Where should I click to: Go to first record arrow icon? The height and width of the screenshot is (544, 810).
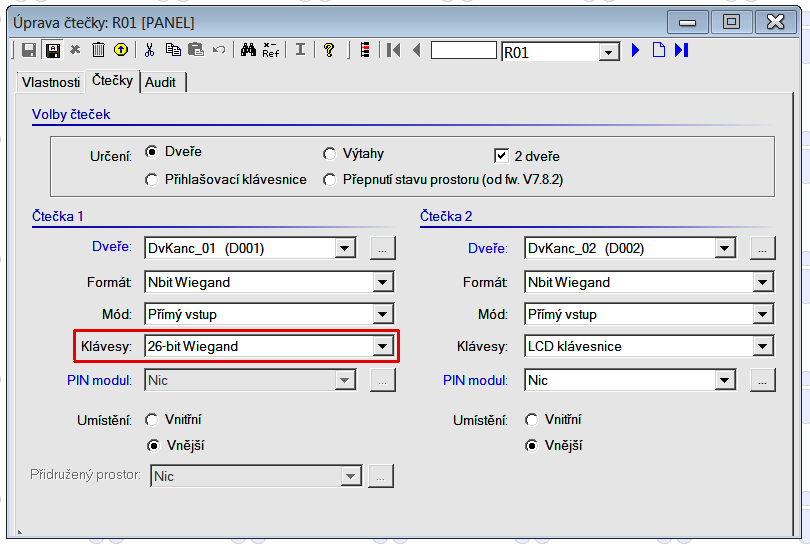(x=394, y=50)
